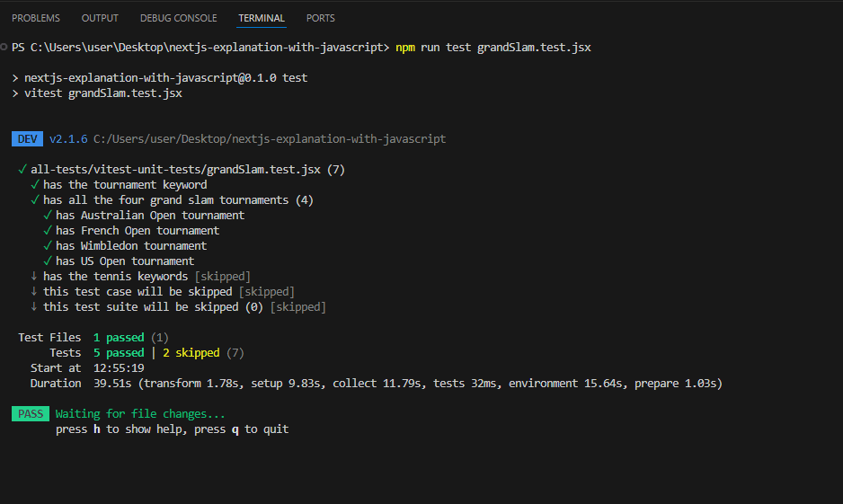Viewport: 843px width, 504px height.
Task: Switch to the Output tab
Action: 100,18
